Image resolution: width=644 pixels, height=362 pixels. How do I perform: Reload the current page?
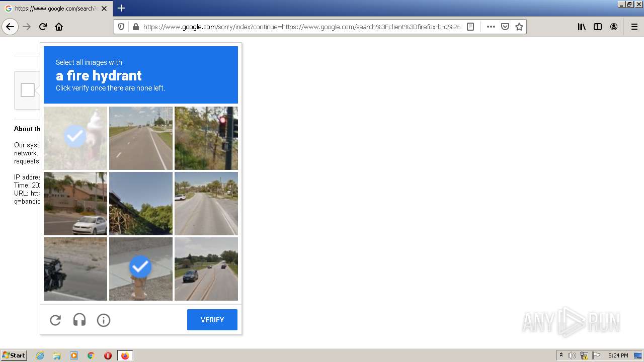click(43, 27)
